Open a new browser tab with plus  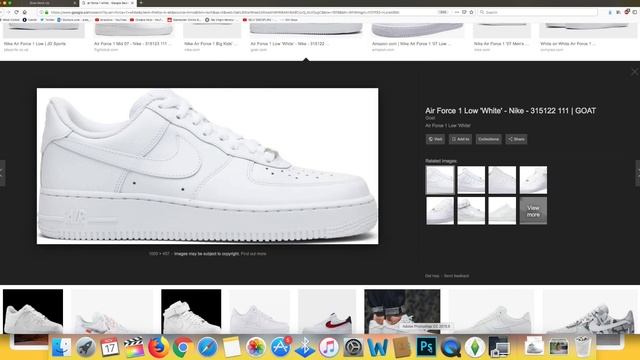(141, 3)
